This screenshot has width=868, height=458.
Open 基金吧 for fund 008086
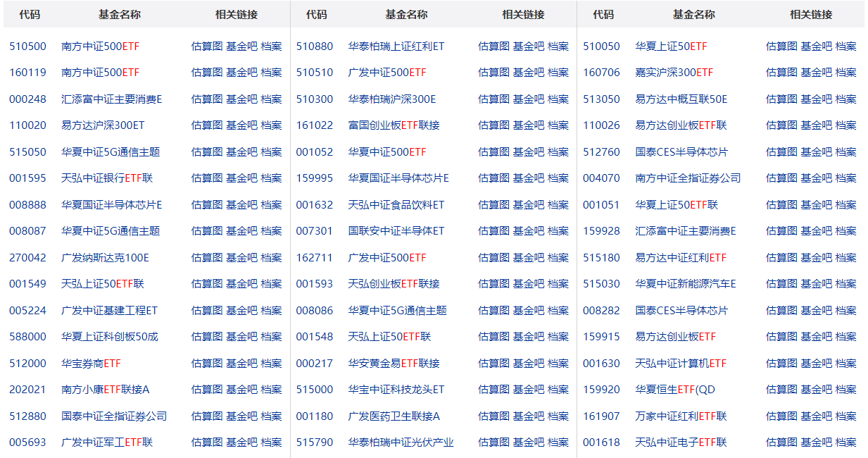pyautogui.click(x=528, y=311)
